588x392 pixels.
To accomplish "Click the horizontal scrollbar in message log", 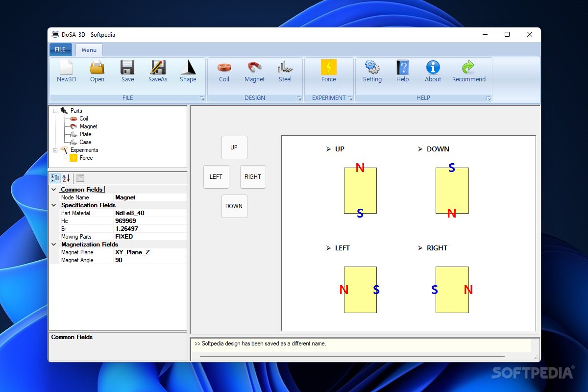I will tap(352, 356).
